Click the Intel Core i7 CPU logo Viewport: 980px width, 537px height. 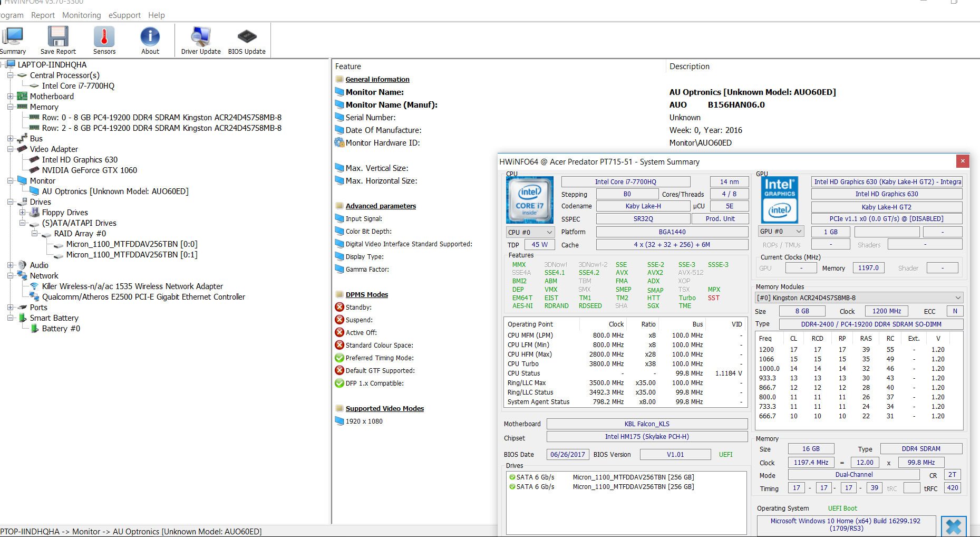click(529, 200)
